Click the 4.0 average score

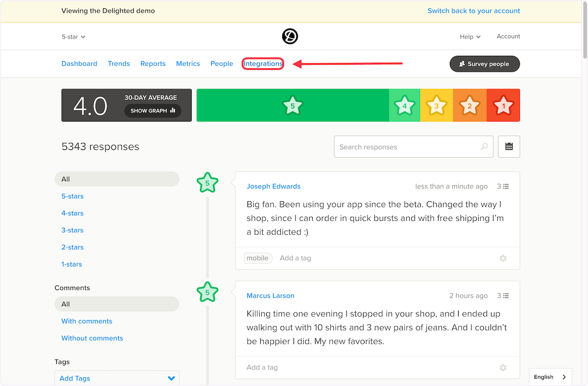[90, 106]
